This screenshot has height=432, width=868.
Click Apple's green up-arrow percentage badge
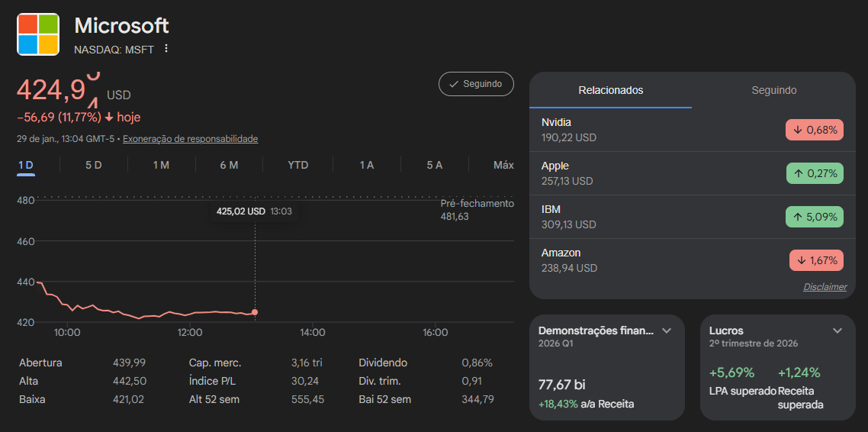click(x=814, y=173)
